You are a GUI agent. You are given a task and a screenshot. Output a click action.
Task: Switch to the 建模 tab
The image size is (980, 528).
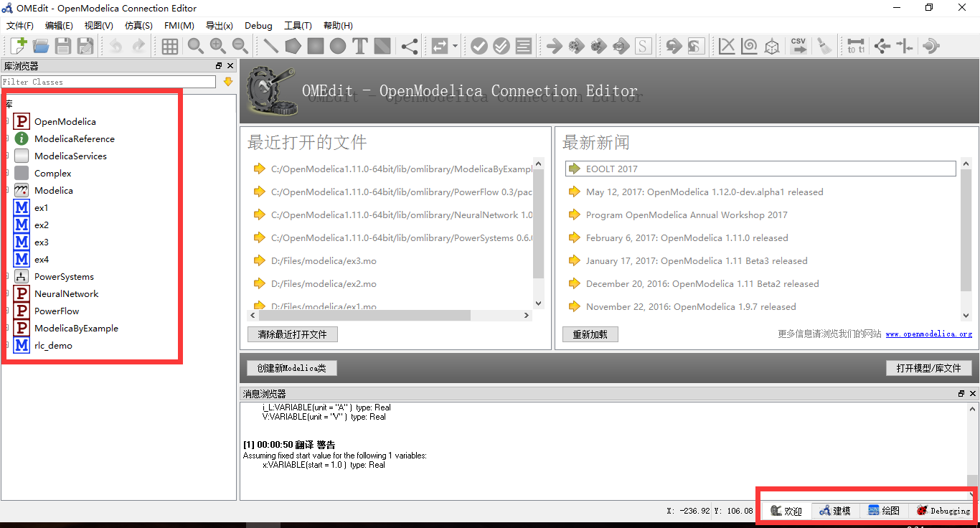[835, 511]
